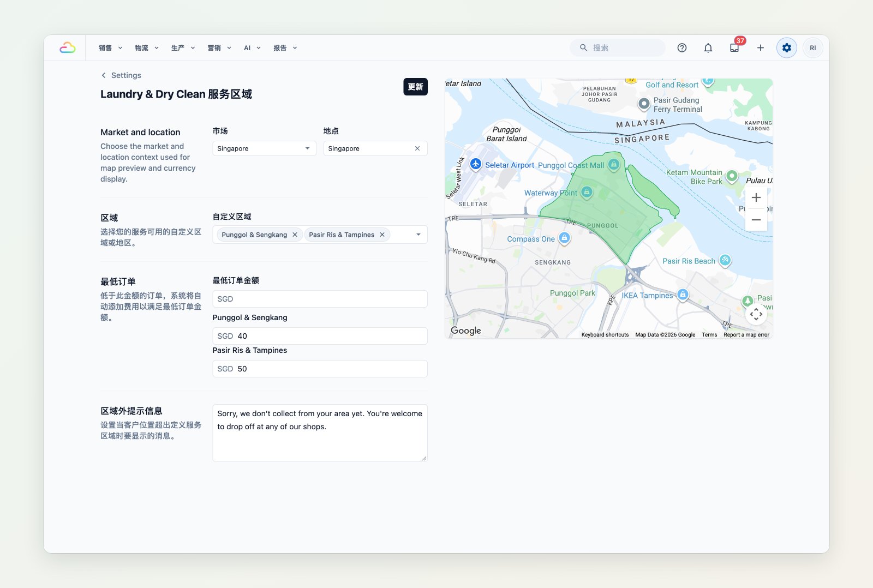Click the Pasir Ris Beach map marker

[725, 260]
